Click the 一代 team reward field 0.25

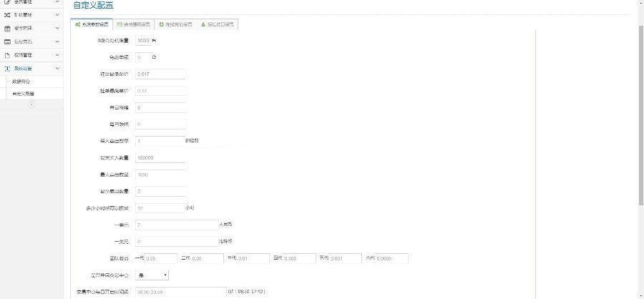pos(156,258)
